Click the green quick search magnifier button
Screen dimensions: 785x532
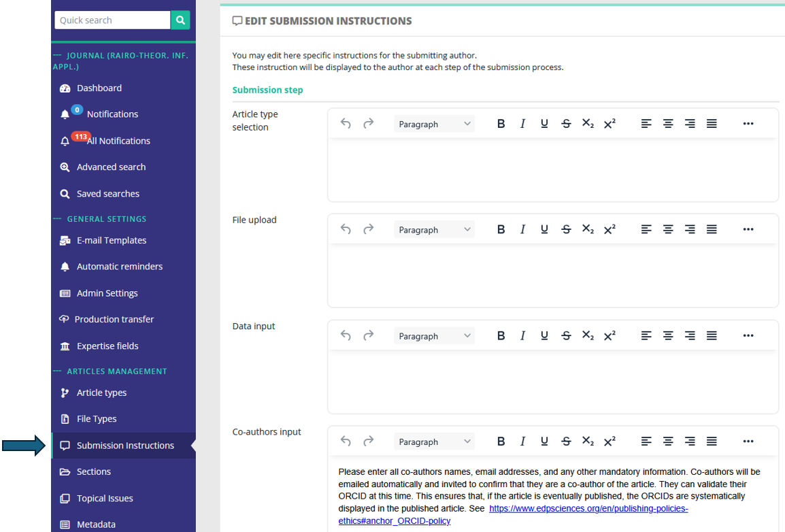[x=180, y=20]
